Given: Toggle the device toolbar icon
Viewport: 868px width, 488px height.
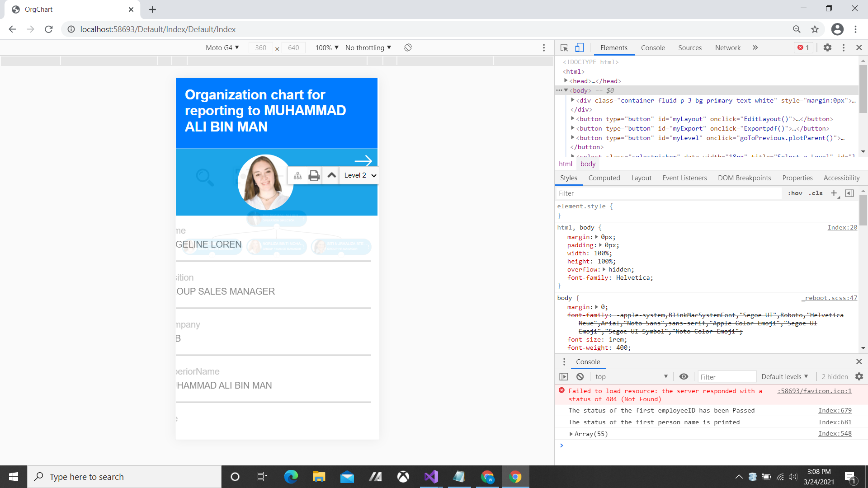Looking at the screenshot, I should click(x=579, y=47).
